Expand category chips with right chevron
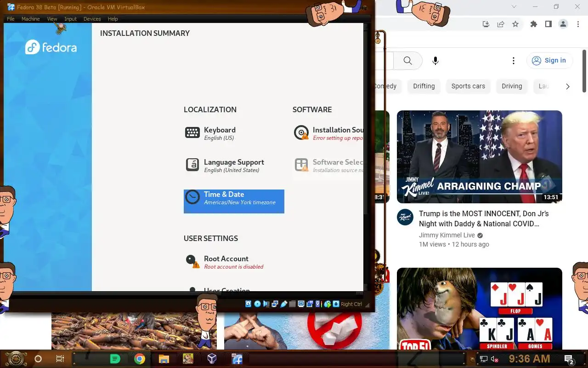This screenshot has width=588, height=368. pyautogui.click(x=567, y=86)
